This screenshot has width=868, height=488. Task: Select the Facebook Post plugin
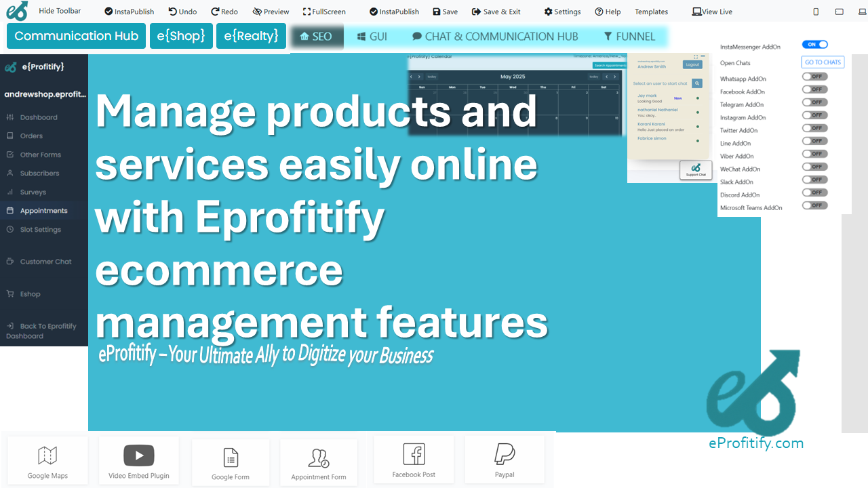tap(414, 460)
